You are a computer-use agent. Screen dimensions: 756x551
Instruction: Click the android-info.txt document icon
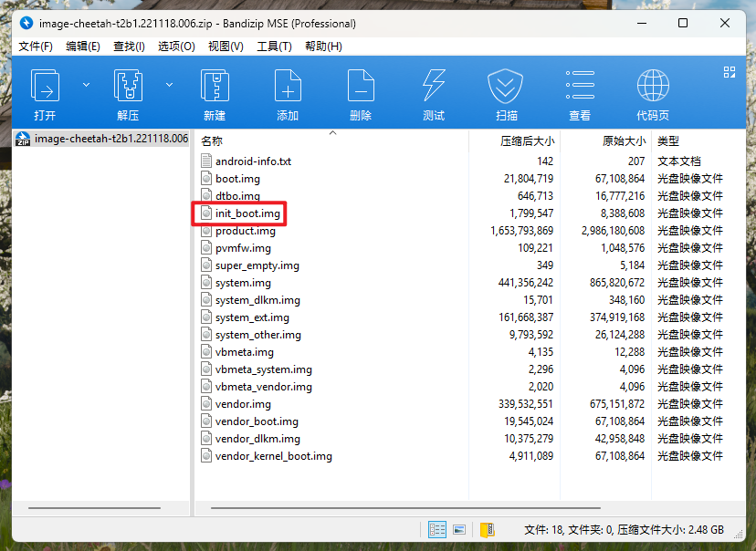pos(206,161)
